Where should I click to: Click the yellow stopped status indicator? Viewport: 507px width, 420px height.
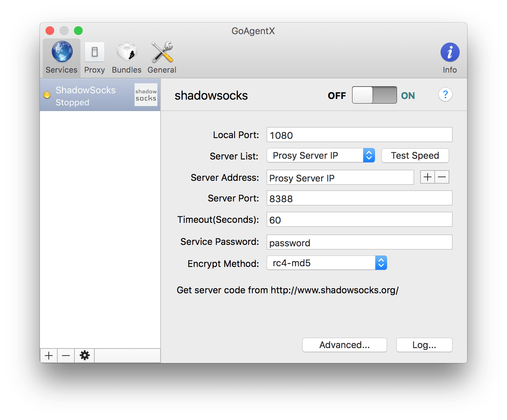[x=47, y=95]
